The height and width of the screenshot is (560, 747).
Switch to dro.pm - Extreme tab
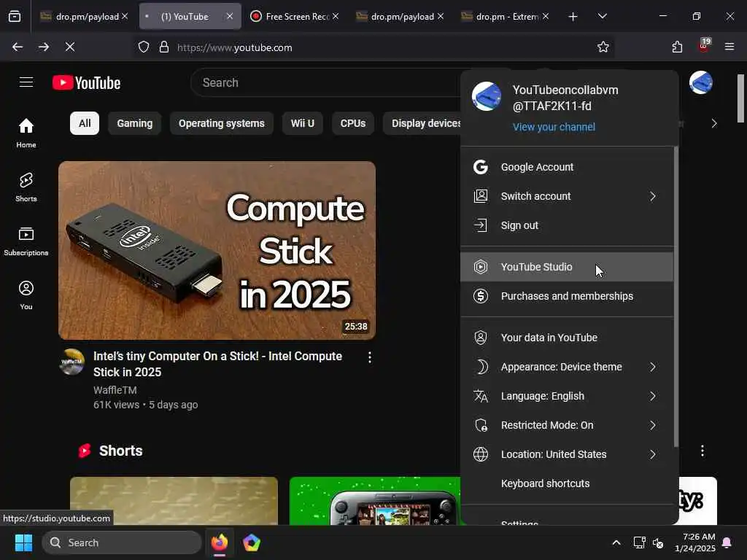[x=504, y=17]
